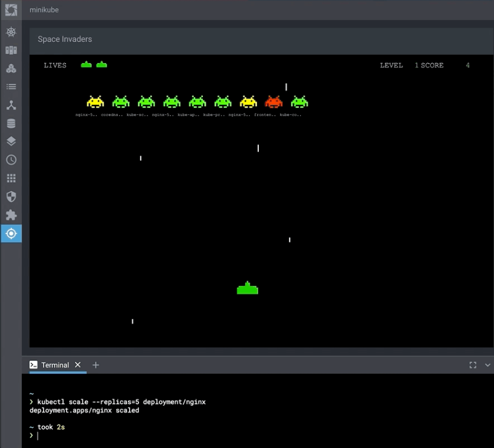Click the coredns.. green invader

click(121, 102)
